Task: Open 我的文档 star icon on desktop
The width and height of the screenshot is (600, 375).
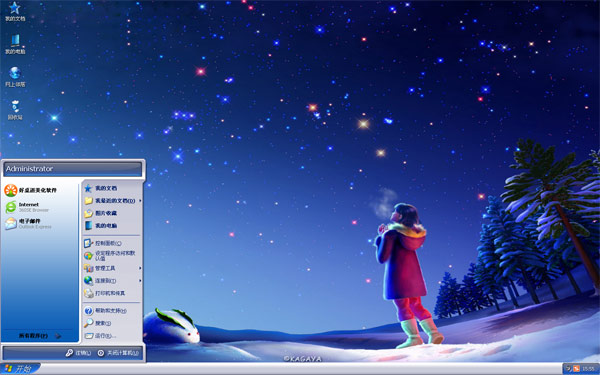Action: click(x=15, y=11)
